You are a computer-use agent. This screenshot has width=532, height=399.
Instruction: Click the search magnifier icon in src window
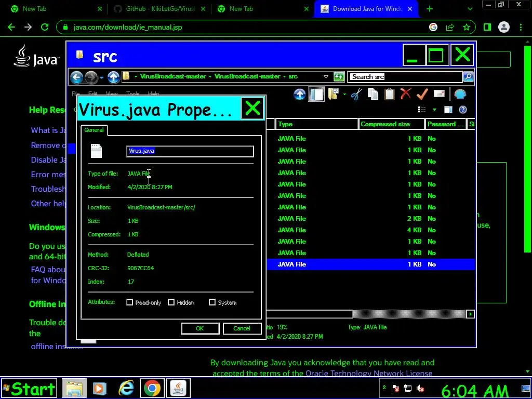pyautogui.click(x=468, y=77)
